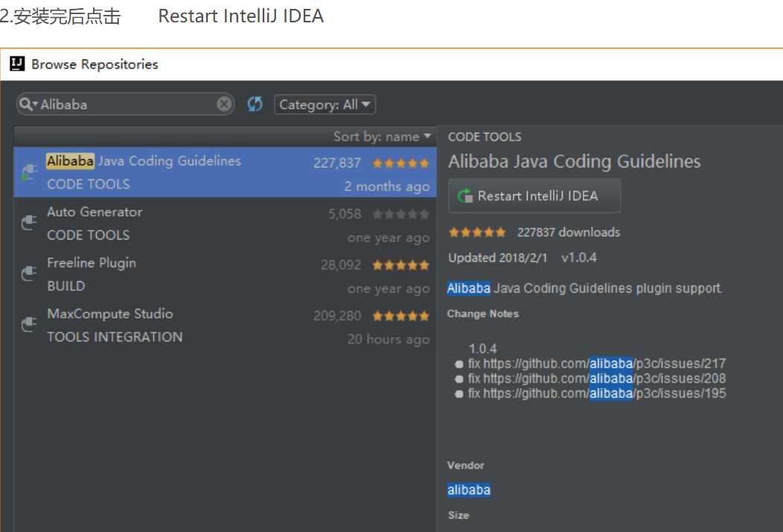Clear the Alibaba search text
Screen dimensions: 783x532
point(224,104)
